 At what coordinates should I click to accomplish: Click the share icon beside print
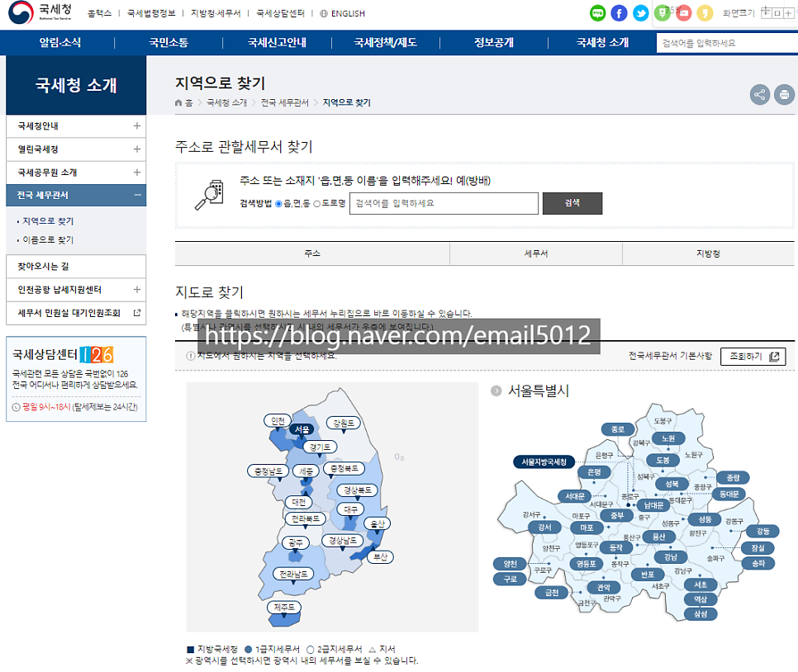tap(759, 95)
